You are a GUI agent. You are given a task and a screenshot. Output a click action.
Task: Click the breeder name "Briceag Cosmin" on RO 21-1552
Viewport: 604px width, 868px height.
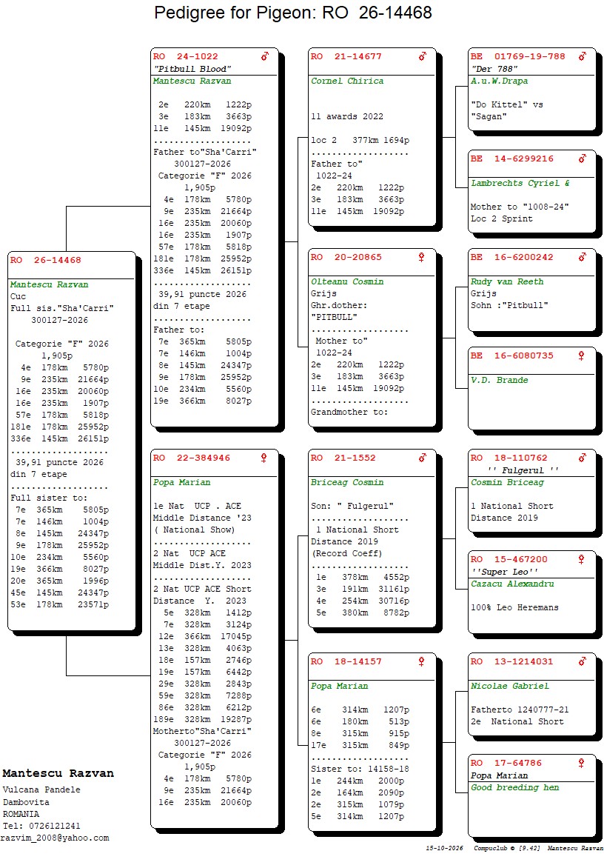point(347,483)
